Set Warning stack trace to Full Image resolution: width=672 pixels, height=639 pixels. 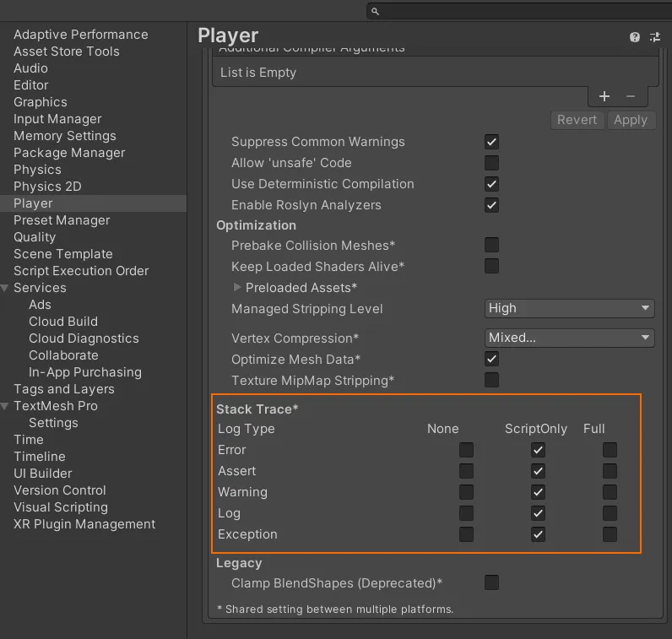(610, 492)
